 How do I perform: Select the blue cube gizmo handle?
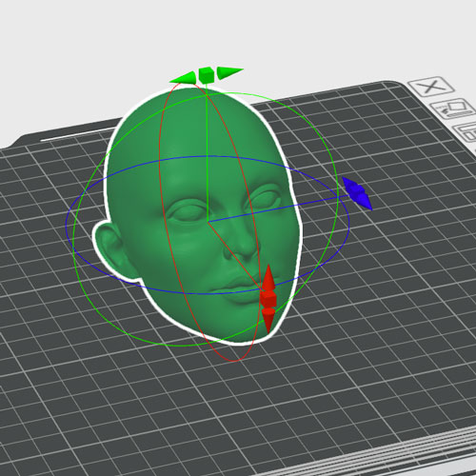tap(358, 192)
